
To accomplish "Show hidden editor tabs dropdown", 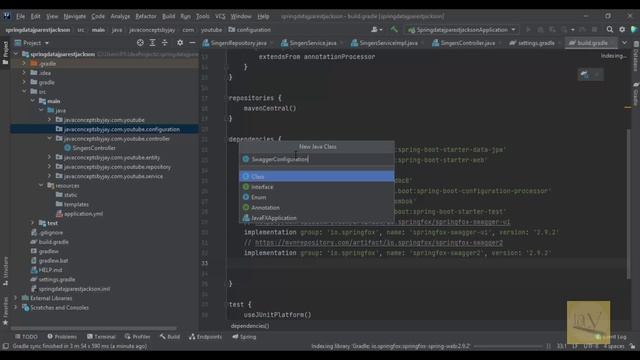I will pos(624,42).
